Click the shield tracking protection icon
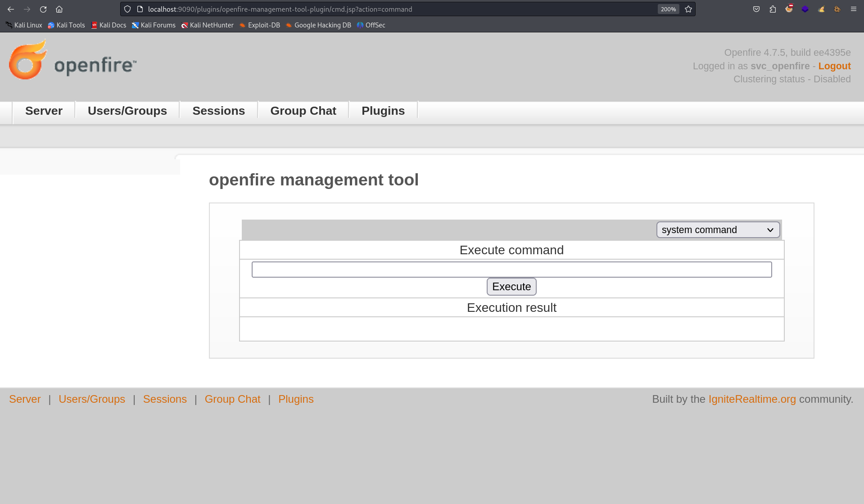 coord(127,9)
